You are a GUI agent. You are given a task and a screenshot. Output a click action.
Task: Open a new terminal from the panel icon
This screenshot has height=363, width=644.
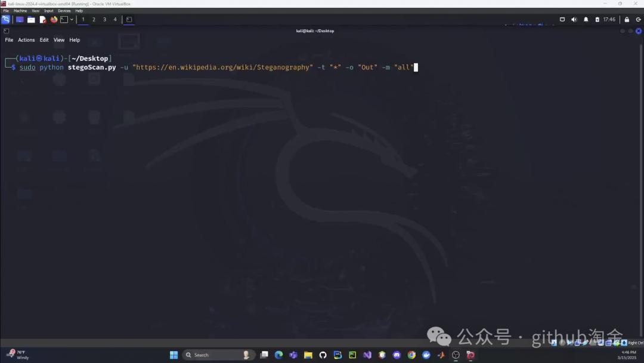point(65,20)
